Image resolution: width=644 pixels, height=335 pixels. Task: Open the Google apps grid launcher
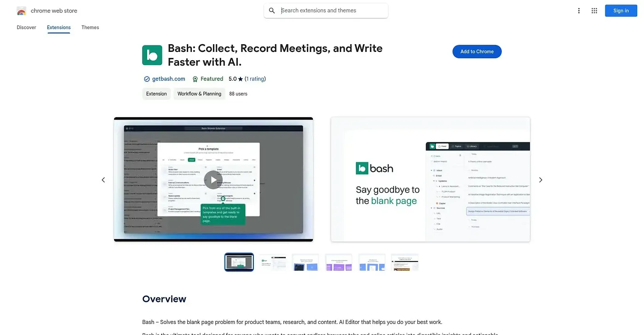(x=594, y=11)
